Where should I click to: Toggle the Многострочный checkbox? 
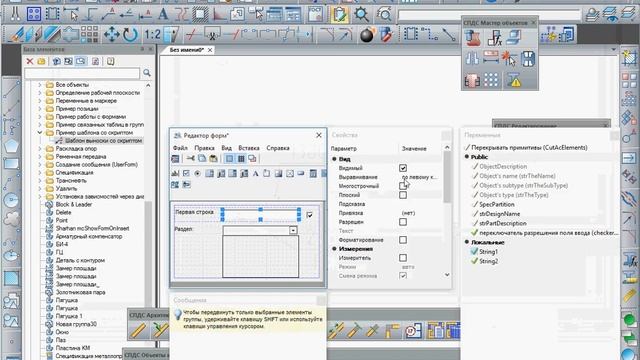(403, 186)
